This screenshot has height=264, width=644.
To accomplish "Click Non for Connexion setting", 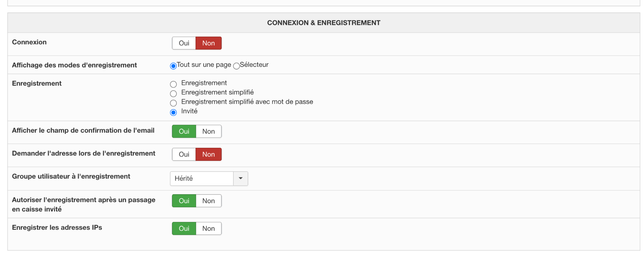I will pyautogui.click(x=208, y=43).
